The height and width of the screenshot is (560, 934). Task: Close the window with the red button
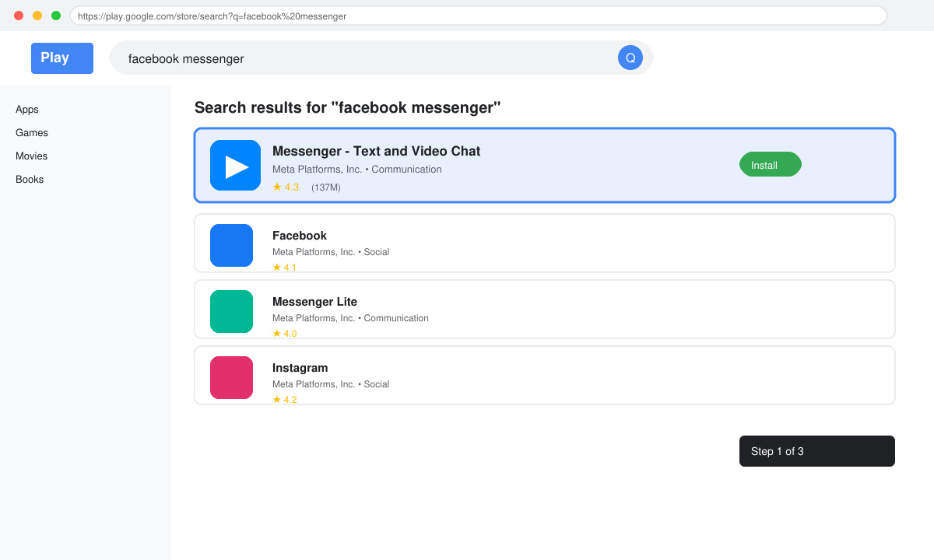click(19, 16)
